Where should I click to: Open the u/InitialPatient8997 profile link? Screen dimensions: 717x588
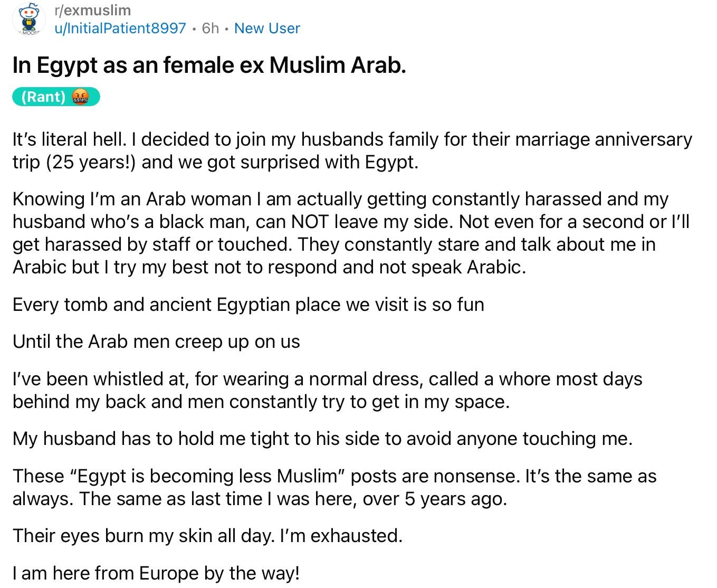120,28
